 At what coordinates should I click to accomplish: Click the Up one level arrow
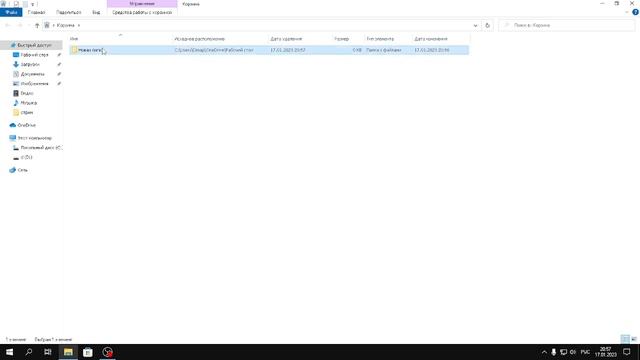pyautogui.click(x=37, y=25)
